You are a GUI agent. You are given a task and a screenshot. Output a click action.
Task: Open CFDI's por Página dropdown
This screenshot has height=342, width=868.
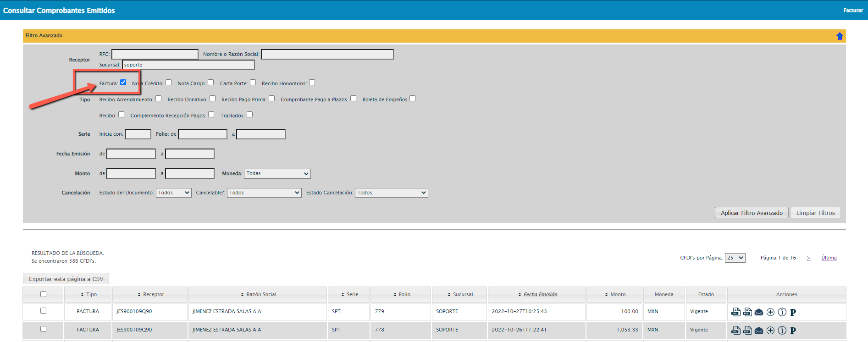point(735,258)
